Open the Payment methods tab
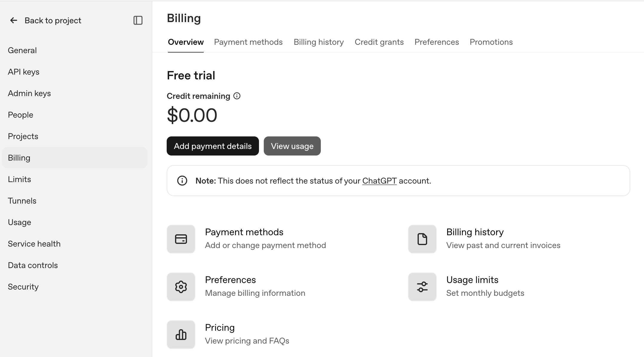This screenshot has width=644, height=357. tap(248, 42)
